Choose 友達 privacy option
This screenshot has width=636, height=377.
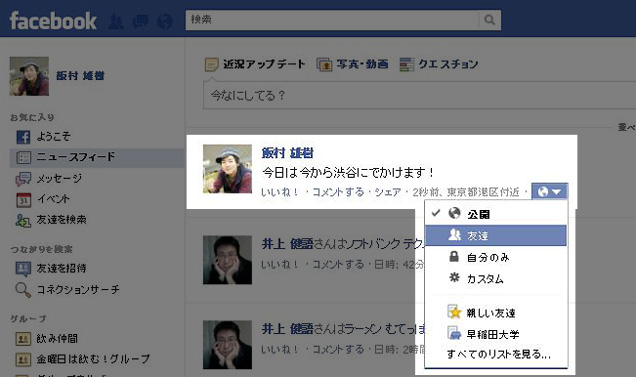pyautogui.click(x=496, y=235)
